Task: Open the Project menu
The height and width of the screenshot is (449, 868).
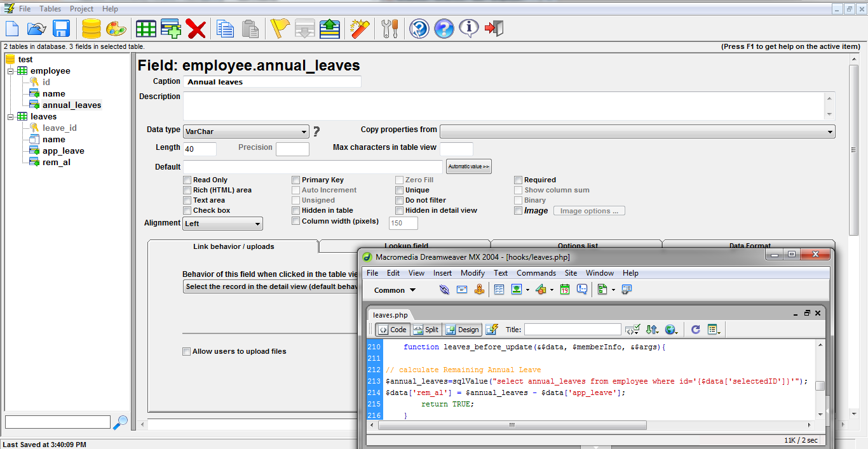Action: (x=81, y=9)
